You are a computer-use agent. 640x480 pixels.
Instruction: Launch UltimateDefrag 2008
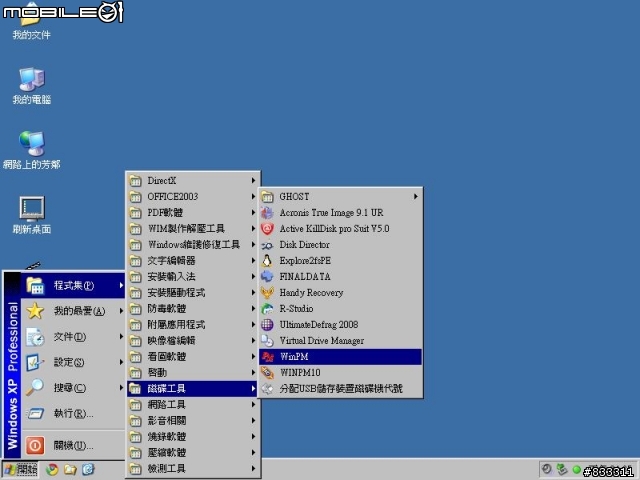[x=340, y=324]
